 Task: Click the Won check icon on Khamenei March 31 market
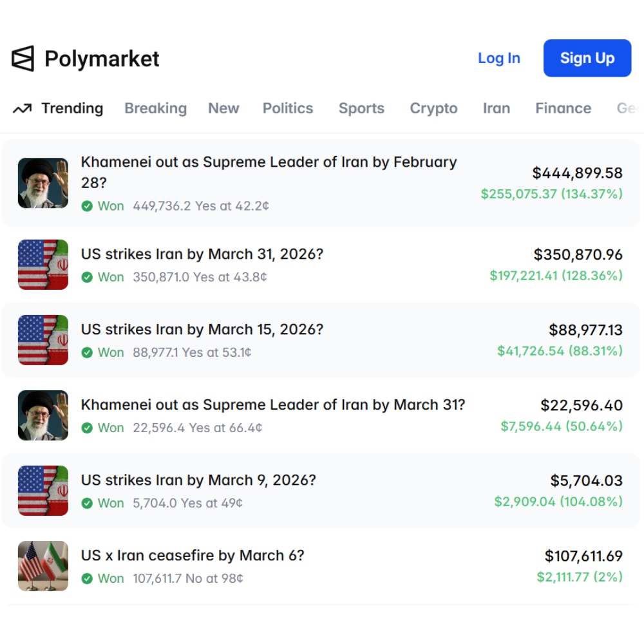(87, 428)
